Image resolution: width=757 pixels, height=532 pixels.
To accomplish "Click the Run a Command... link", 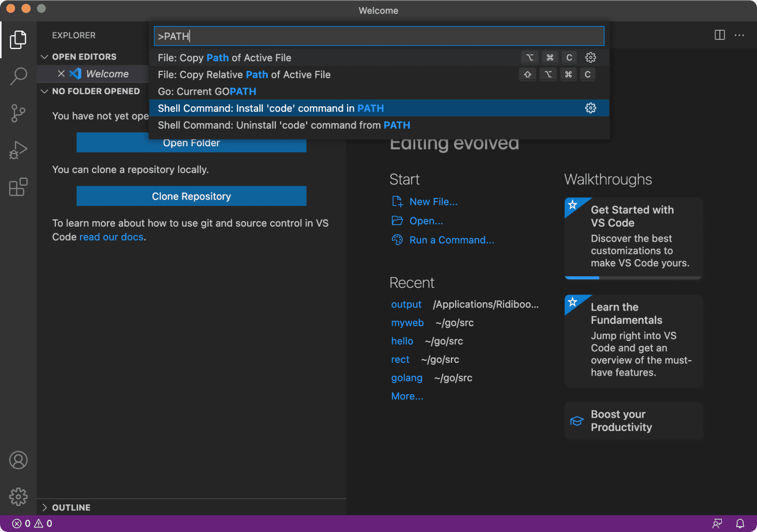I will (x=451, y=240).
